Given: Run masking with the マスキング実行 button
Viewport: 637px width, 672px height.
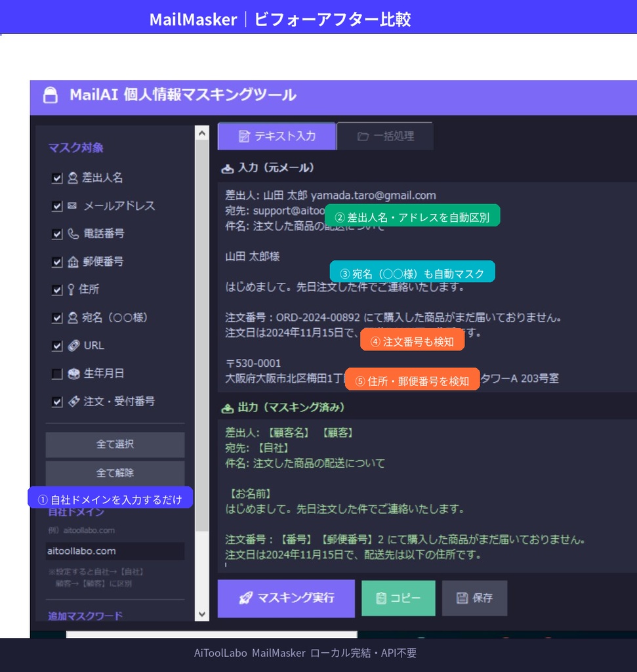Looking at the screenshot, I should click(285, 598).
